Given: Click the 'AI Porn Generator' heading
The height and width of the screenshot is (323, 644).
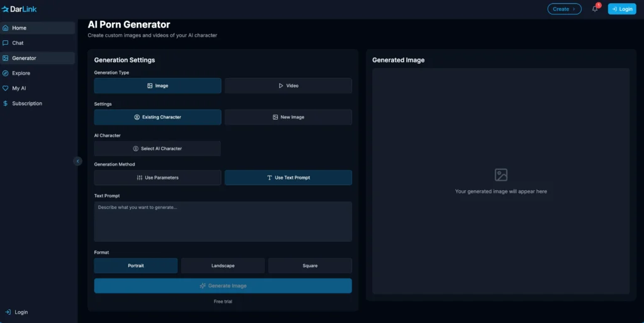Looking at the screenshot, I should [x=129, y=25].
